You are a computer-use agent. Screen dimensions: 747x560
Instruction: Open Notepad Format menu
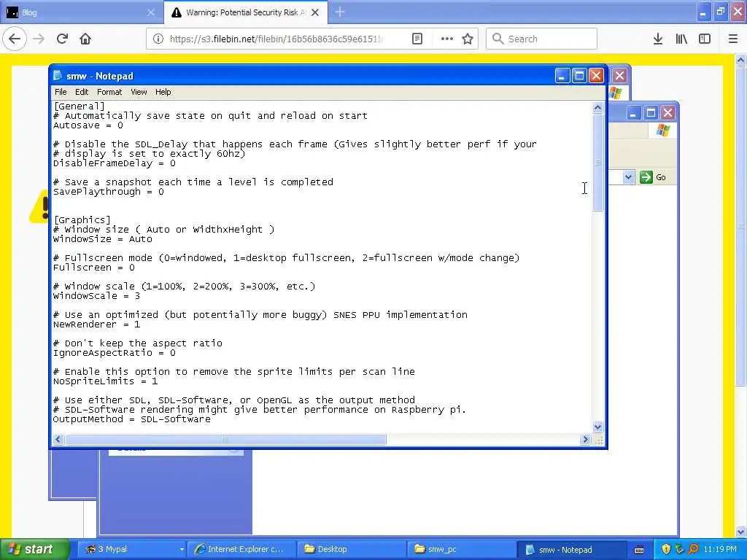point(109,92)
